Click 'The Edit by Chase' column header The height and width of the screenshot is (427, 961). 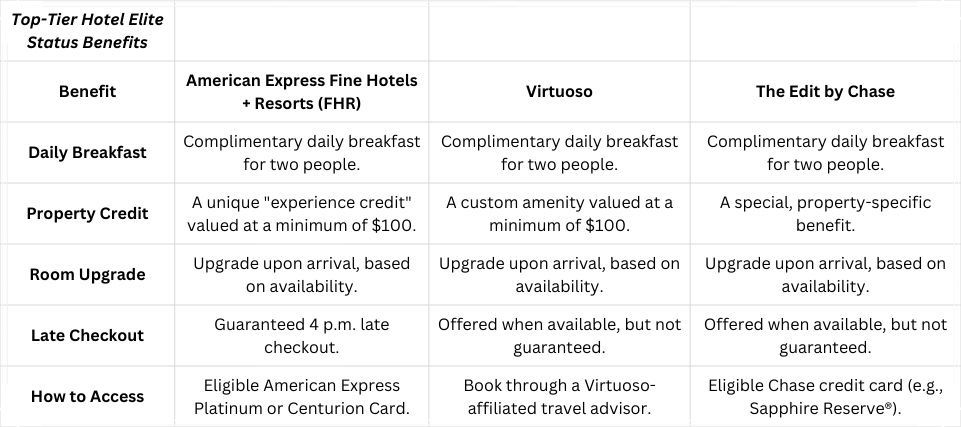click(825, 91)
